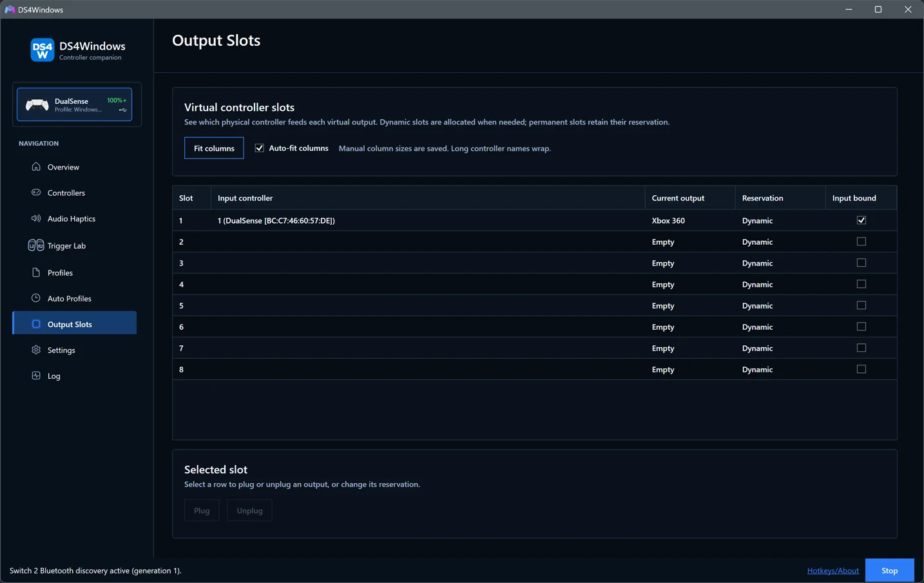Open the Hotkeys/About link
924x583 pixels.
tap(833, 570)
